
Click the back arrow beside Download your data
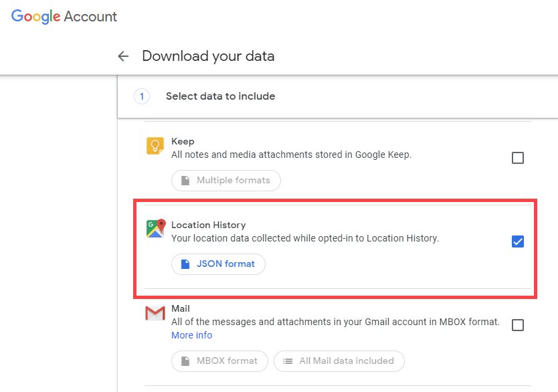coord(123,56)
